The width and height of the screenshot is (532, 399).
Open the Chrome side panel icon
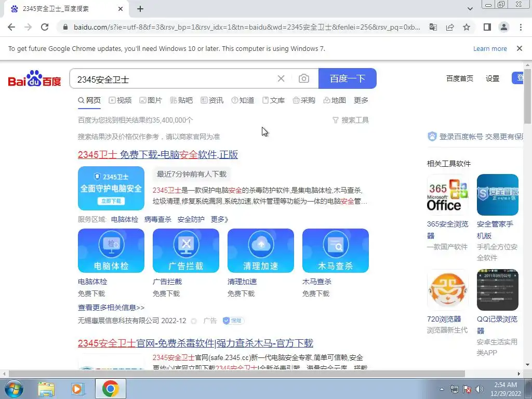pyautogui.click(x=487, y=27)
